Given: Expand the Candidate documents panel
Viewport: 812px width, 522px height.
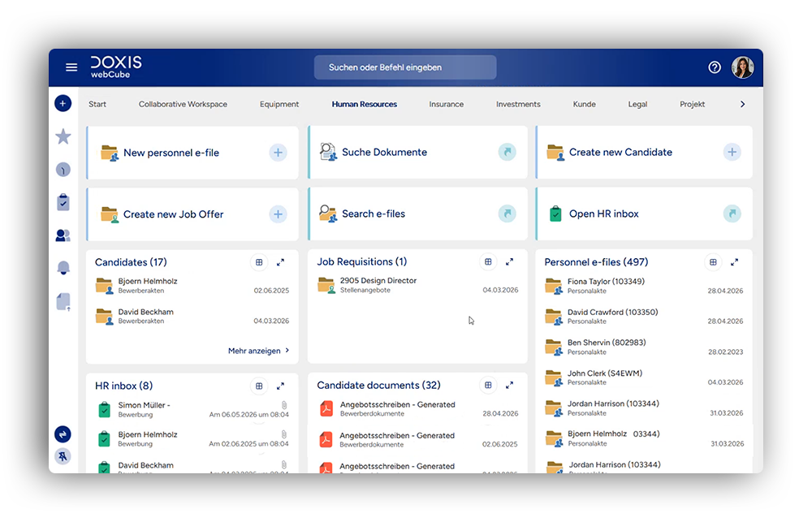Looking at the screenshot, I should click(x=510, y=386).
